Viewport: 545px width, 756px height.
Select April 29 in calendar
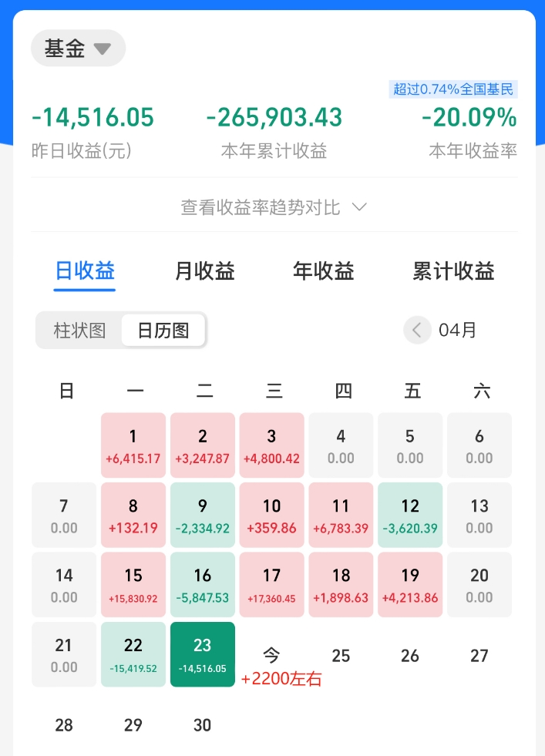(133, 724)
